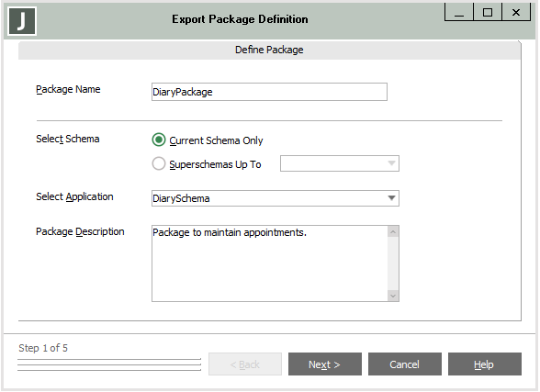Go to the Next wizard step

[325, 364]
